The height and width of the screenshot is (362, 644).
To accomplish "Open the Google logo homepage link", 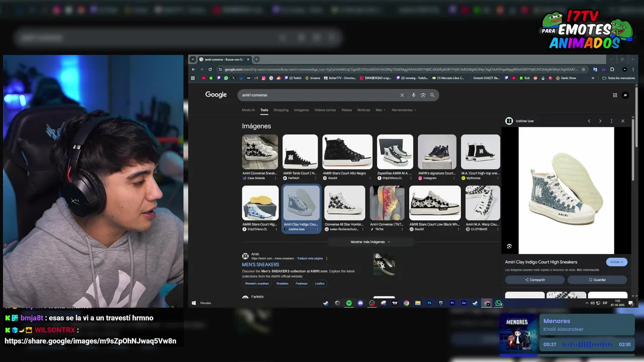I will pyautogui.click(x=216, y=95).
